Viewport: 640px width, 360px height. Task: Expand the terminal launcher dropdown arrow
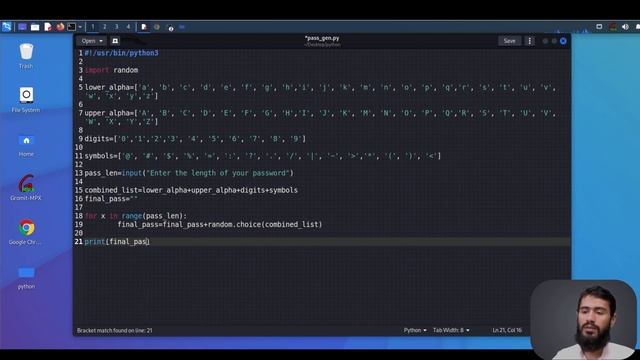pyautogui.click(x=80, y=27)
